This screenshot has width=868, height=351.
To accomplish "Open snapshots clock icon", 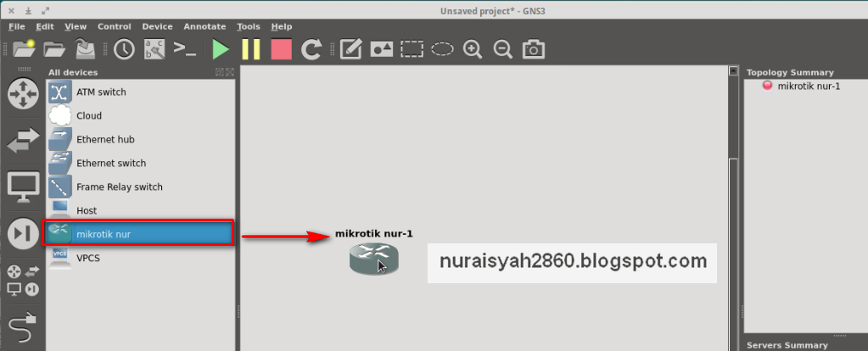I will click(124, 49).
